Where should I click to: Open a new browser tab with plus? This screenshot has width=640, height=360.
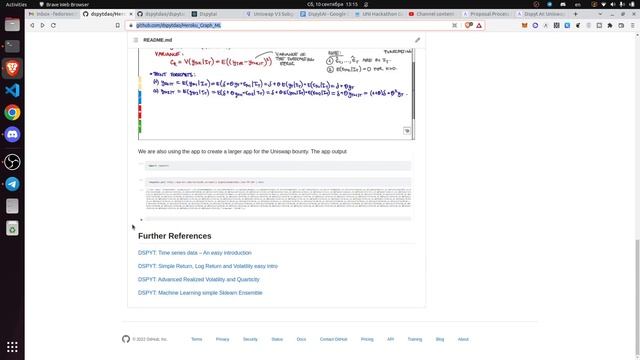point(576,14)
